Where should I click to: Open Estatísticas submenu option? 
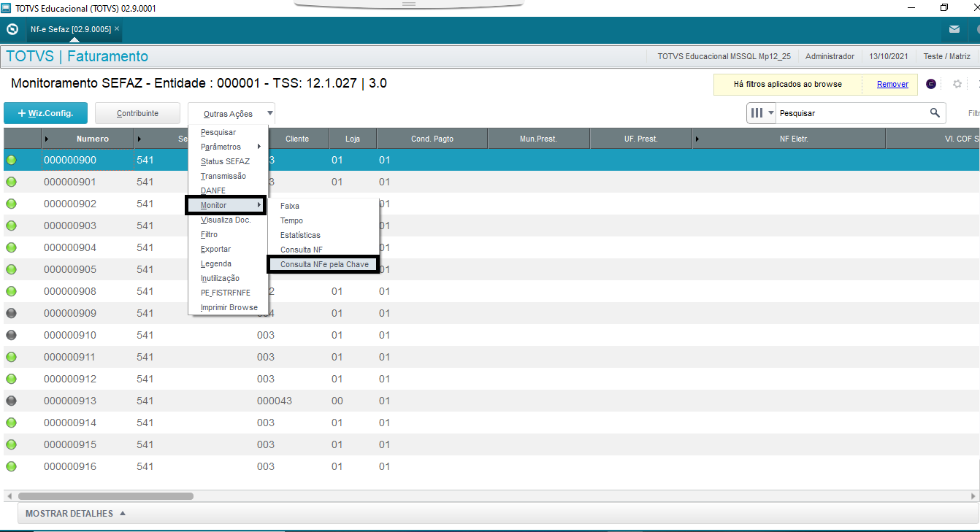pos(300,235)
